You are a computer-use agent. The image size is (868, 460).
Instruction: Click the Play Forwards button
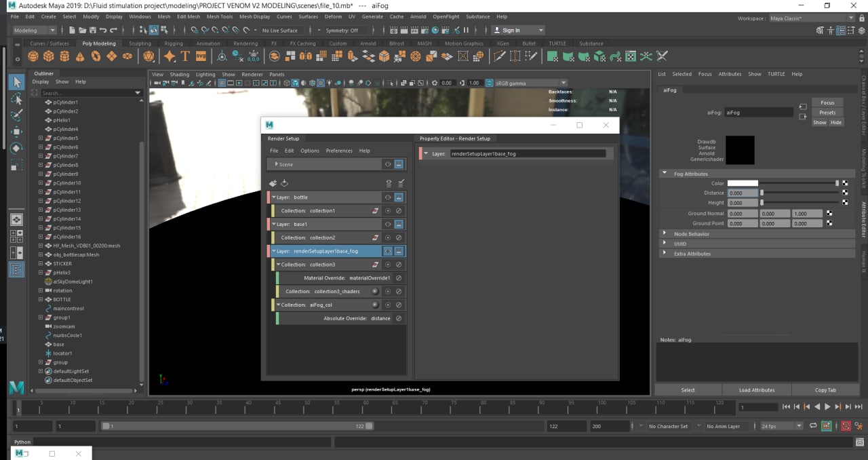click(827, 407)
